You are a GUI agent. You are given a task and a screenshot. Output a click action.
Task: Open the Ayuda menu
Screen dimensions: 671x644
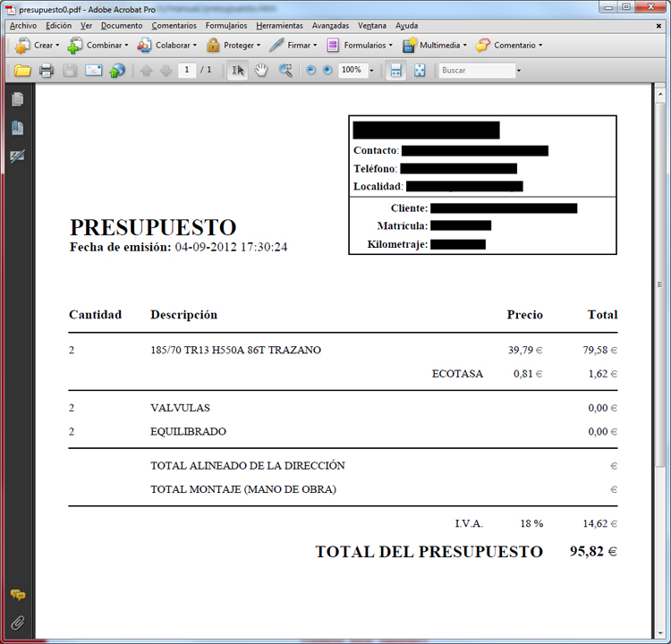(406, 26)
